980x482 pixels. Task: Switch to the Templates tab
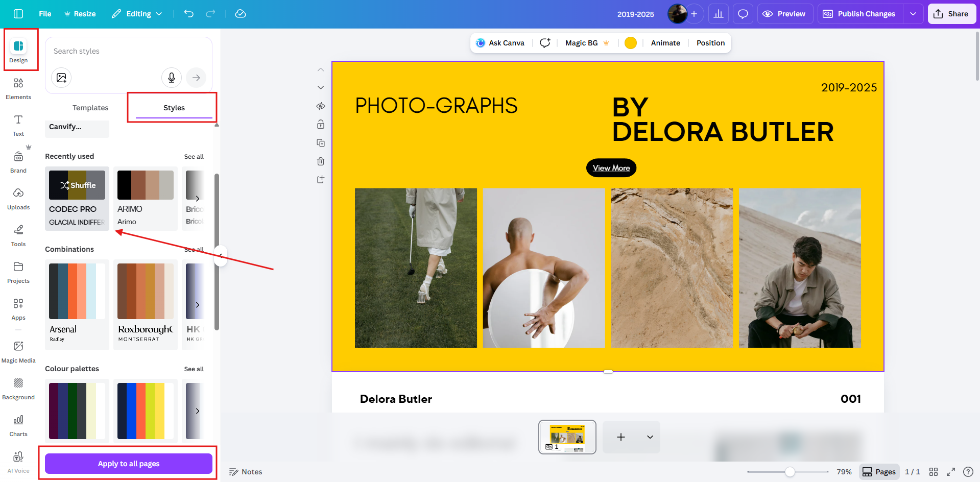[90, 108]
